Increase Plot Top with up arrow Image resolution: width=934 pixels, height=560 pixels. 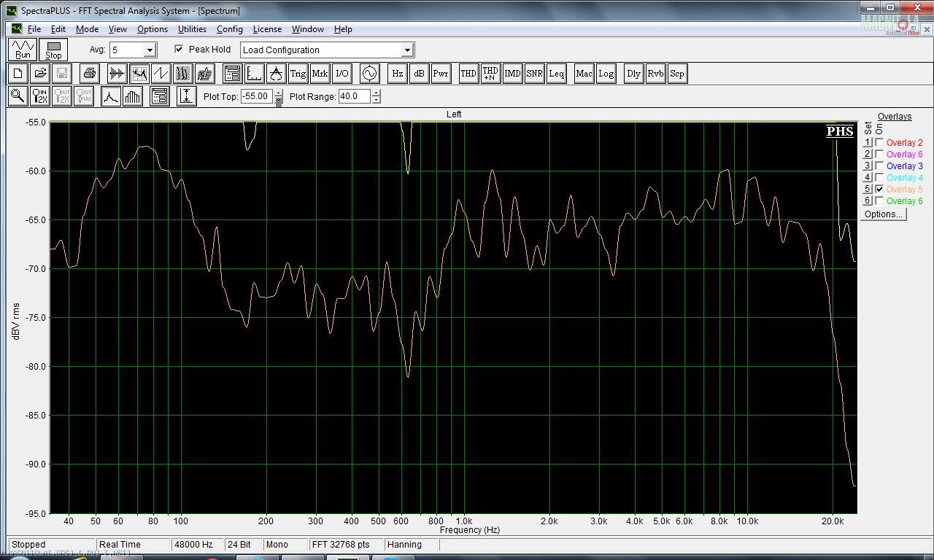[279, 93]
